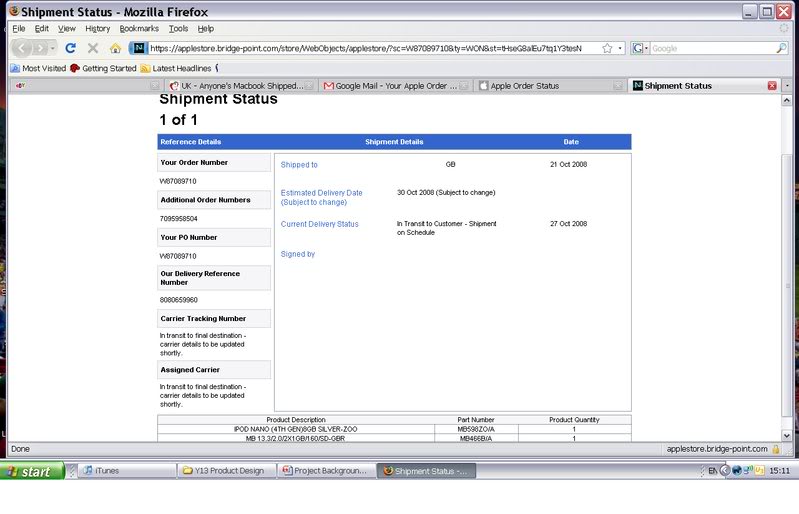Click delivery reference number 8080659960
Viewport: 799px width, 514px height.
(178, 300)
